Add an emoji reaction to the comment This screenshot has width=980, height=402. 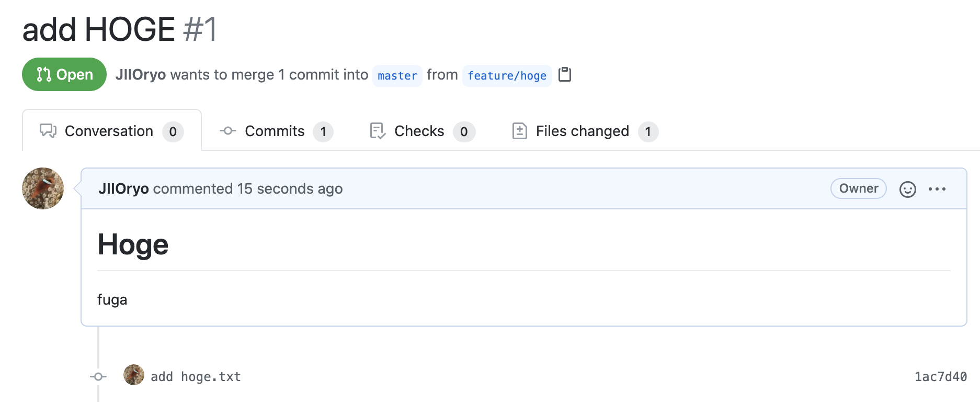coord(907,189)
